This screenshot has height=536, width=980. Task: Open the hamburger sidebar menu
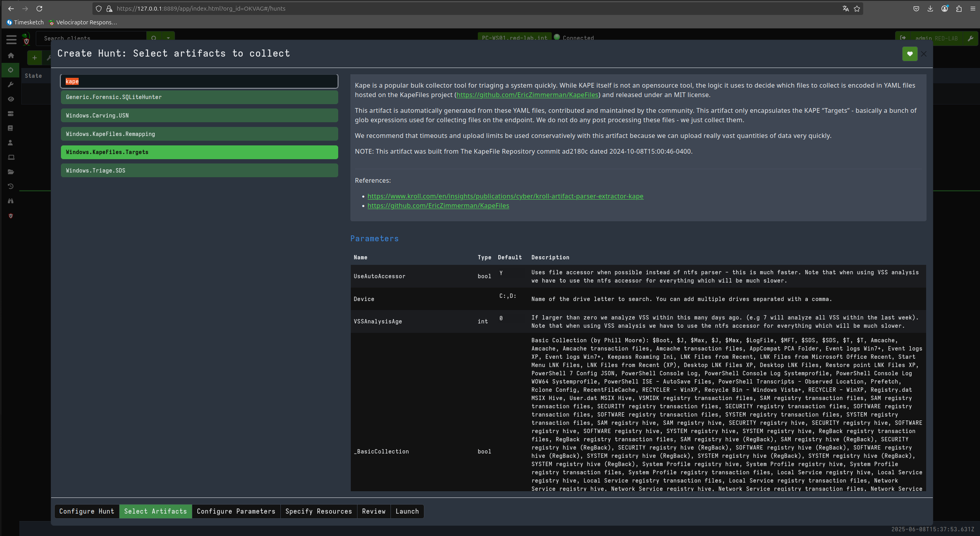[11, 39]
